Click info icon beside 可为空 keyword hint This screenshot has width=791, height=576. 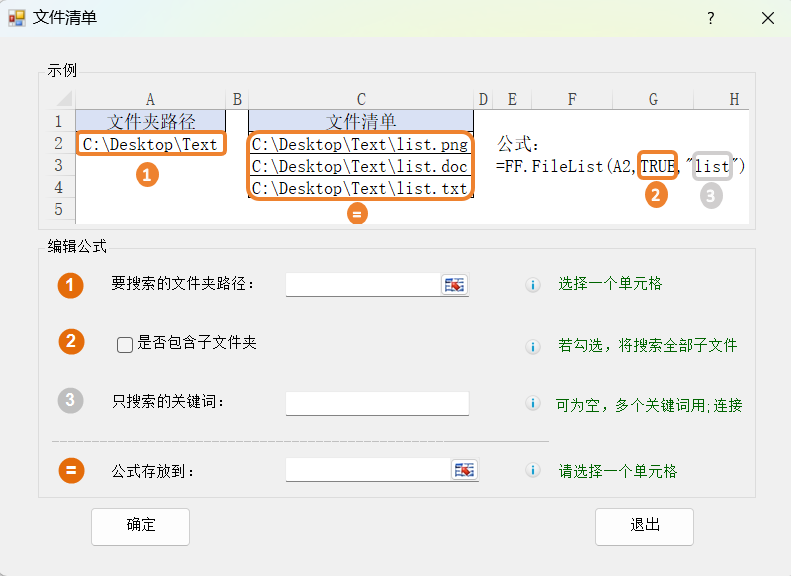coord(533,404)
